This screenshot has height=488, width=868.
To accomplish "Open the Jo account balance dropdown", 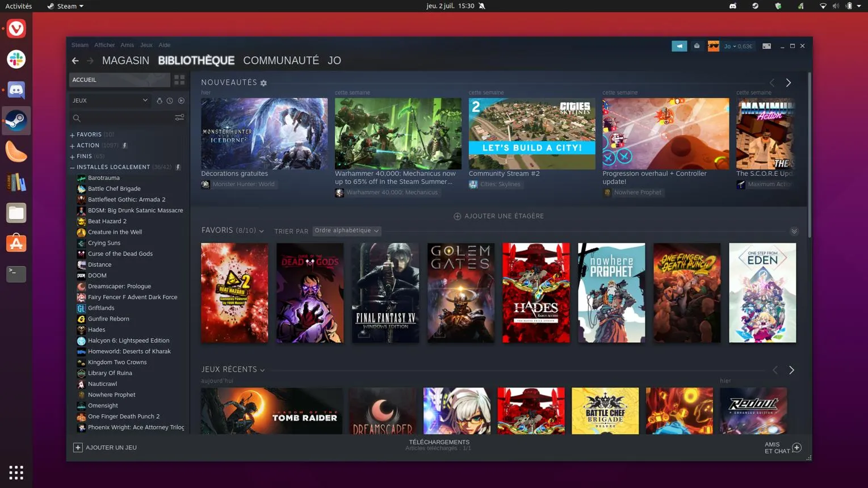I will tap(738, 46).
